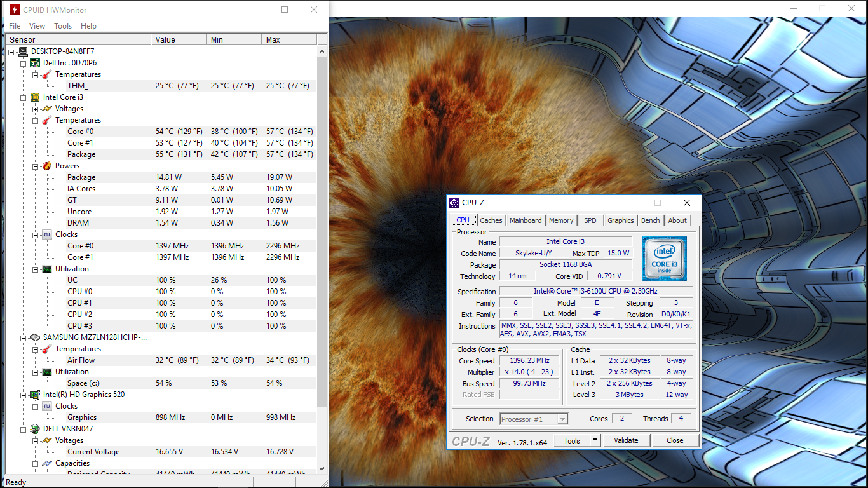This screenshot has height=488, width=868.
Task: Click the Utilization icon under SAMSUNG drive
Action: click(x=47, y=372)
